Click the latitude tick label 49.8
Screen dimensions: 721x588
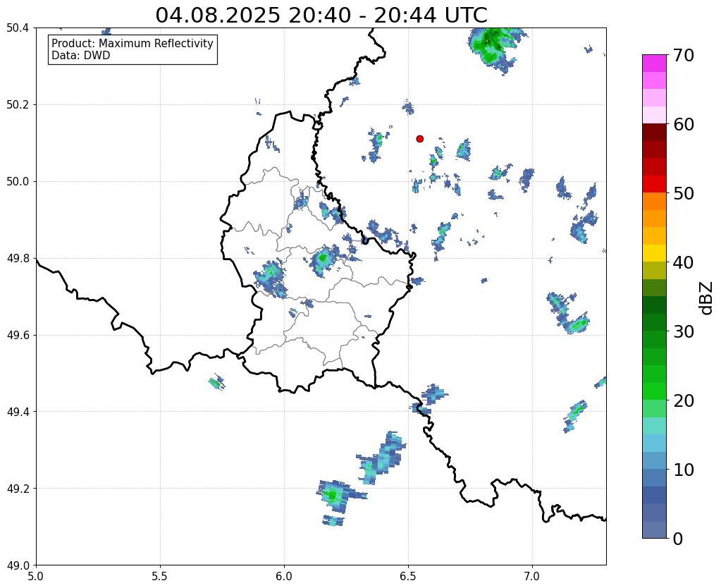pyautogui.click(x=18, y=258)
